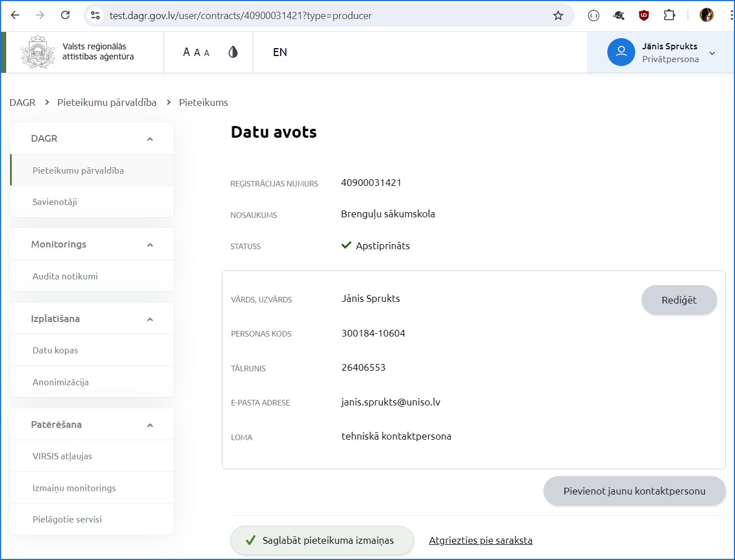The width and height of the screenshot is (735, 560).
Task: Open the uBlock Origin extension icon
Action: click(644, 16)
